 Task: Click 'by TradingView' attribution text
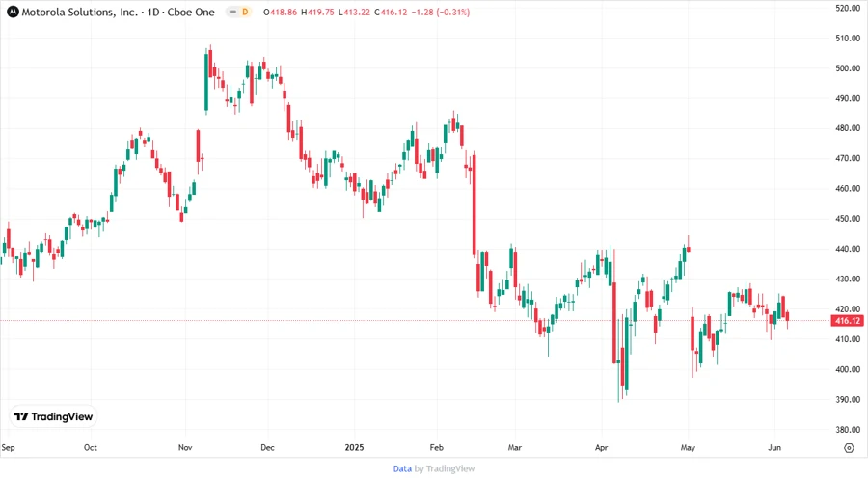445,468
